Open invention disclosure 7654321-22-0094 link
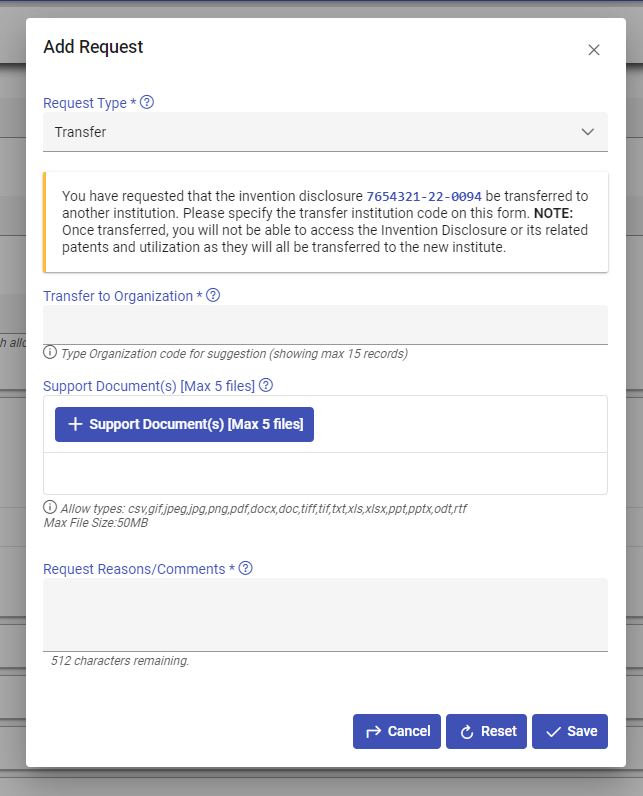The width and height of the screenshot is (643, 796). point(424,196)
